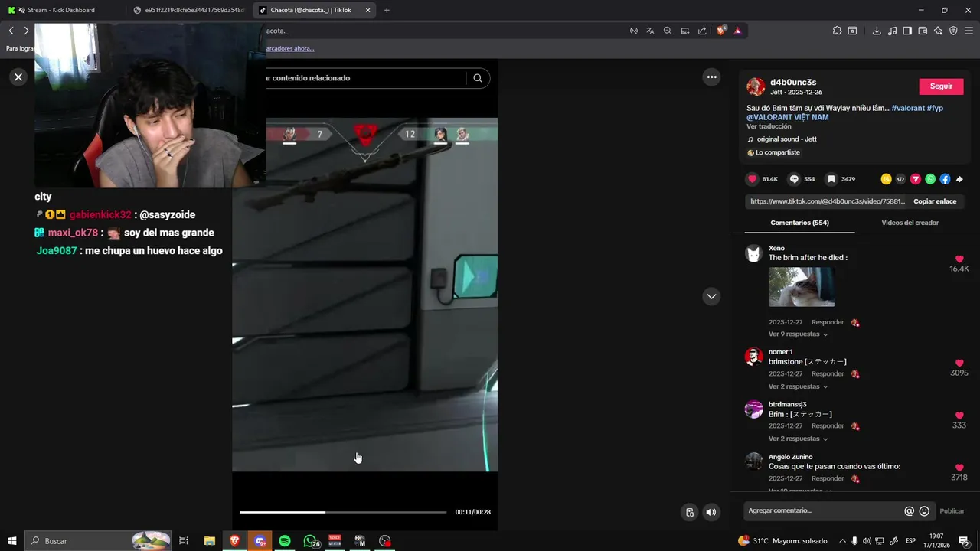Switch to Comentarios (554) tab

(x=799, y=223)
